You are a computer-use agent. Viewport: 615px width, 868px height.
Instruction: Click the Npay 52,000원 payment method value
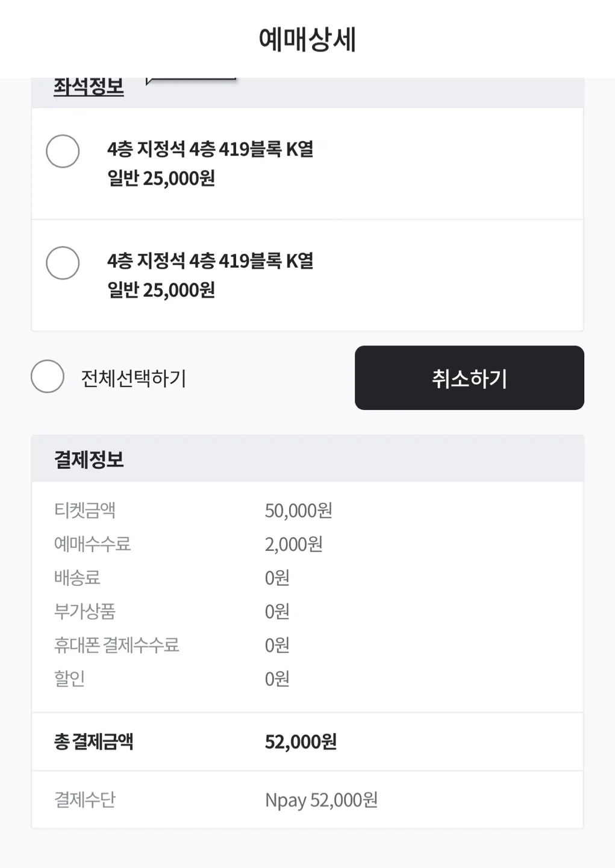click(x=321, y=800)
